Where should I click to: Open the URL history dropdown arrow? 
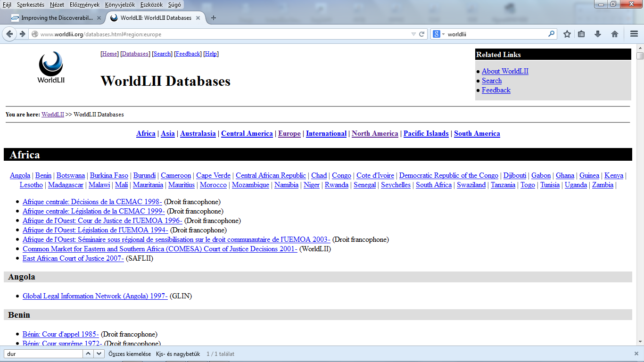click(x=413, y=34)
